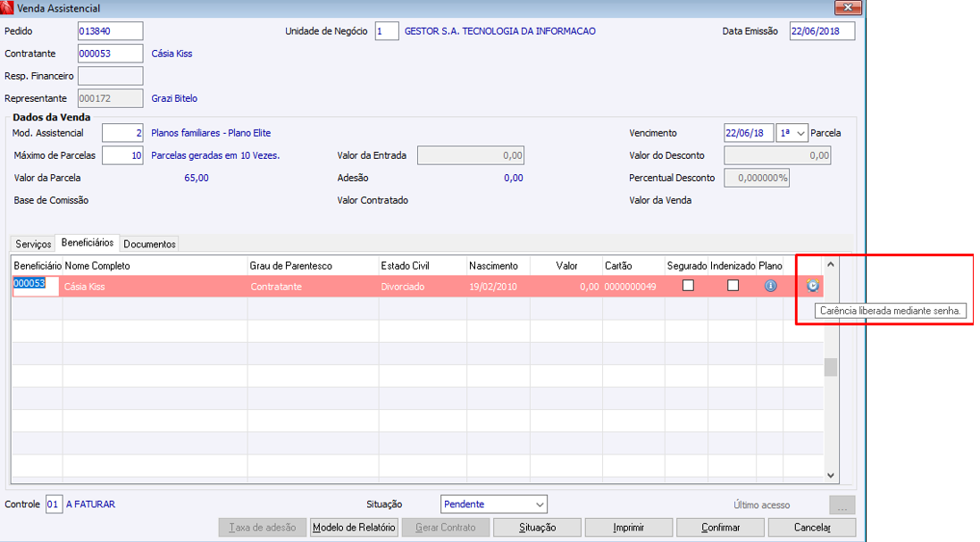Screen dimensions: 980x542
Task: Click the Situação button at bottom
Action: tap(537, 528)
